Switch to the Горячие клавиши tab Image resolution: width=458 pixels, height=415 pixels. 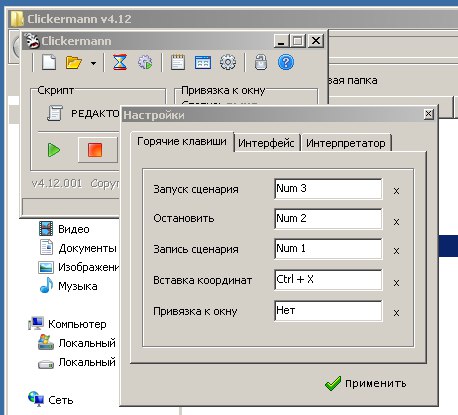182,142
